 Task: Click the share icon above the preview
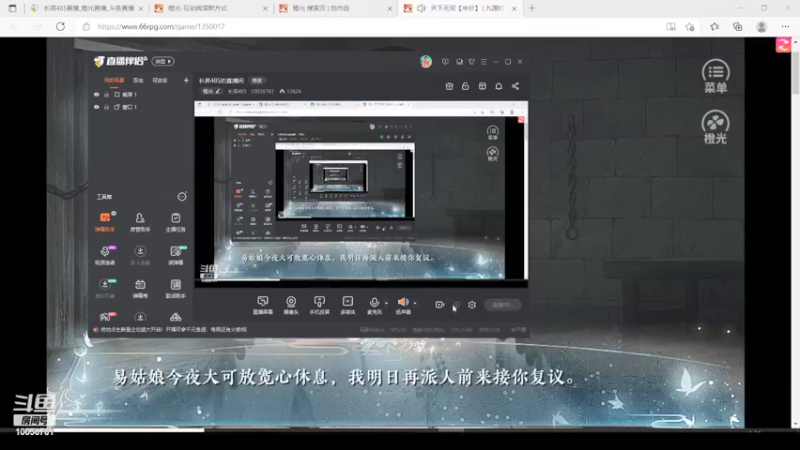coord(515,86)
